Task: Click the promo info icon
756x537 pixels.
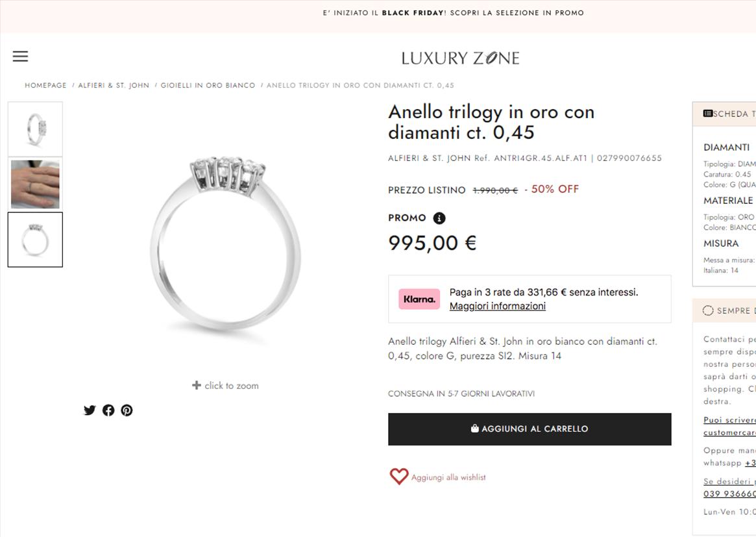Action: [439, 218]
